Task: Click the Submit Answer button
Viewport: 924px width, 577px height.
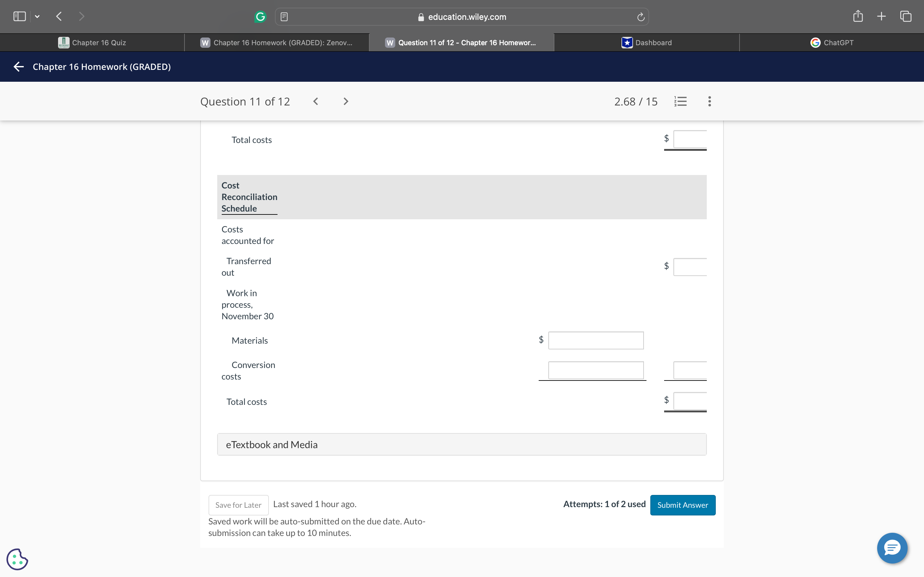Action: (682, 505)
